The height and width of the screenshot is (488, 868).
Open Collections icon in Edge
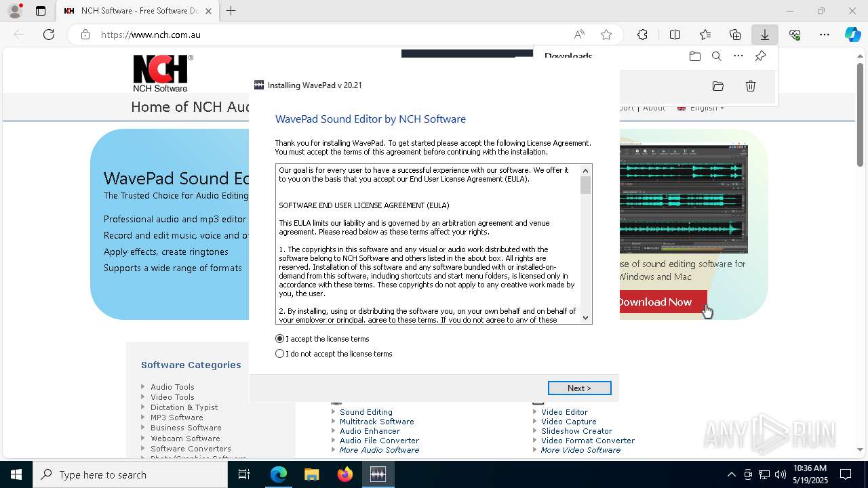click(x=735, y=35)
